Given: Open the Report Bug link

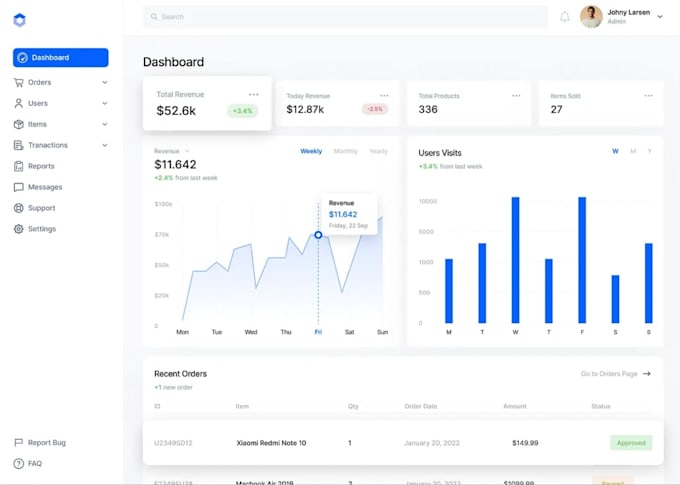Looking at the screenshot, I should (x=47, y=442).
